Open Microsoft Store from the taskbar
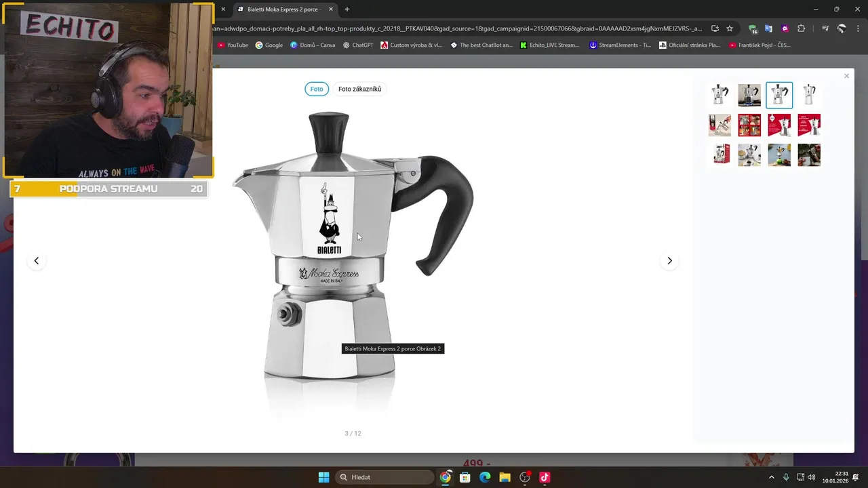Viewport: 868px width, 488px height. click(x=465, y=477)
